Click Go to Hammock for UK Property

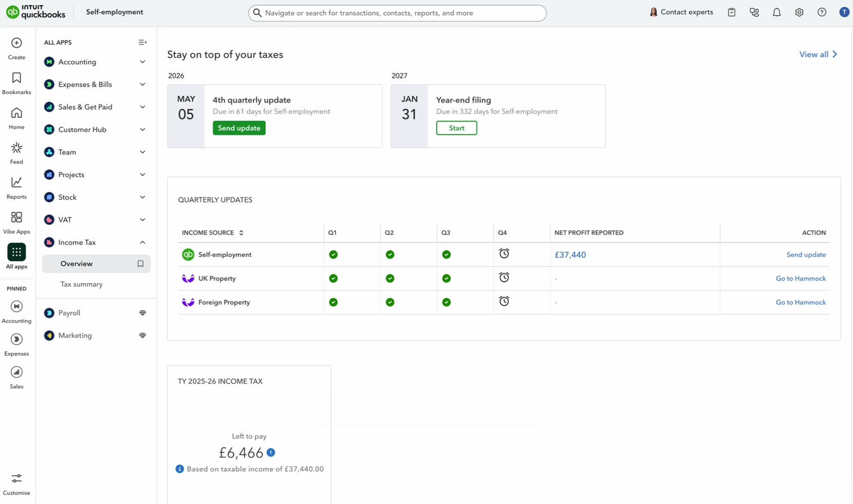[800, 278]
